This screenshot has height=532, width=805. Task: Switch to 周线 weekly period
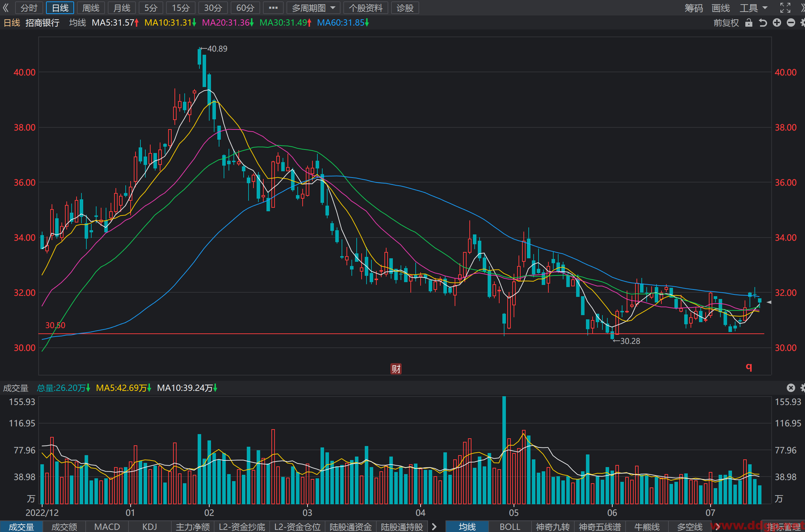(x=91, y=8)
